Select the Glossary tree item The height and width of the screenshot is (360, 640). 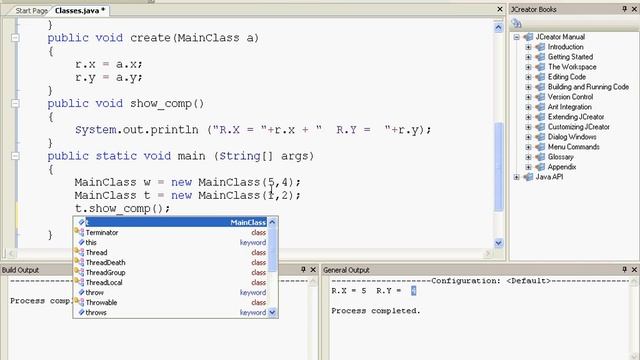click(560, 157)
